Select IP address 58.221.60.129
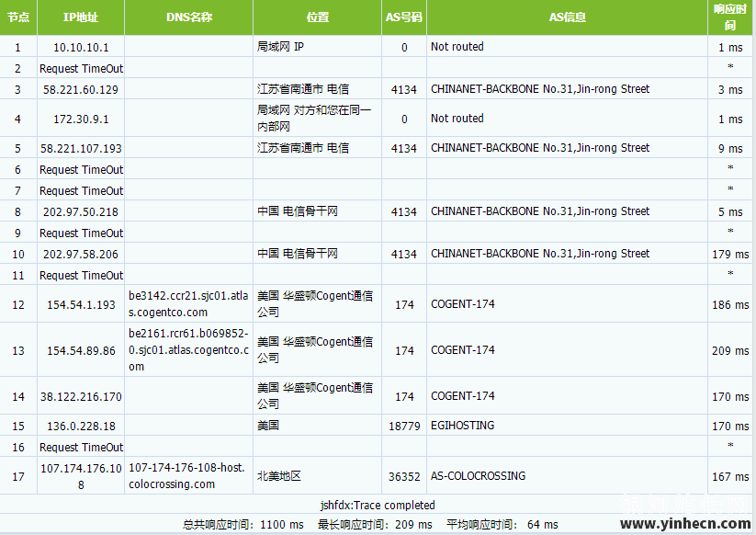This screenshot has height=535, width=756. click(81, 90)
